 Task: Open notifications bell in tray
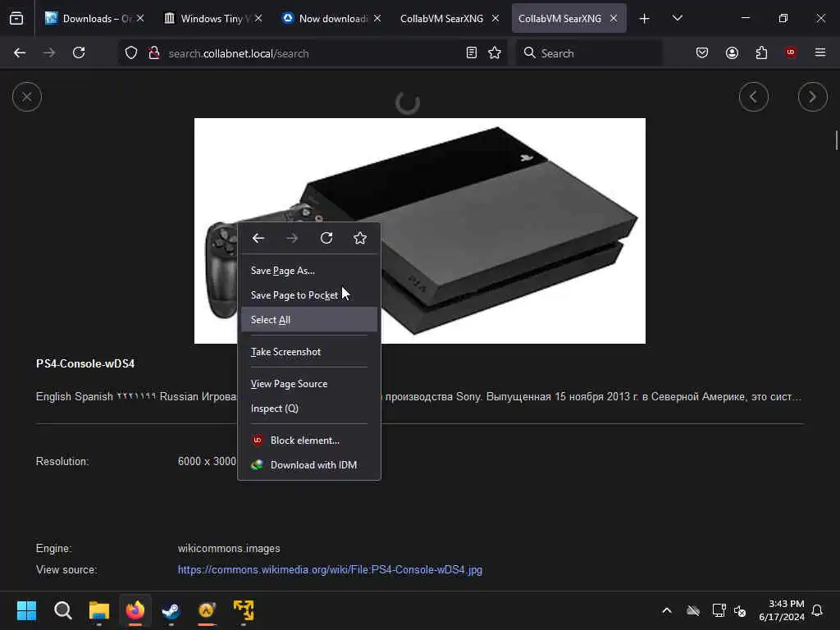tap(817, 610)
